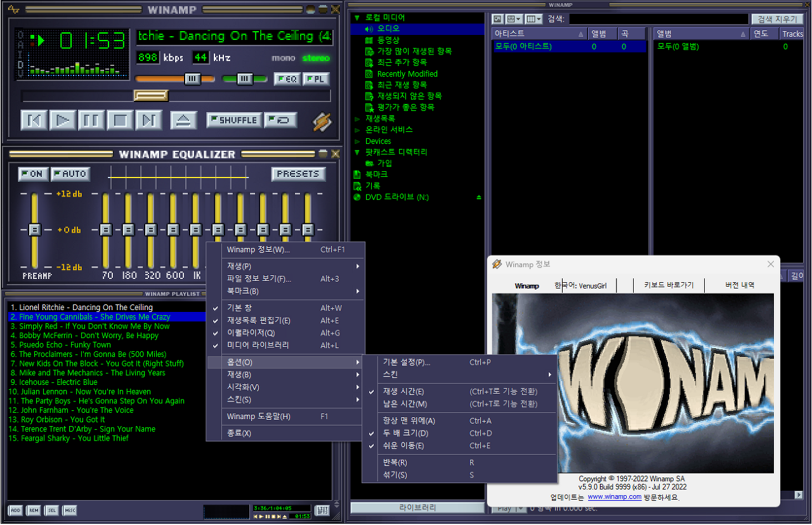Click the 검색 search input field
The height and width of the screenshot is (525, 812).
tap(658, 19)
